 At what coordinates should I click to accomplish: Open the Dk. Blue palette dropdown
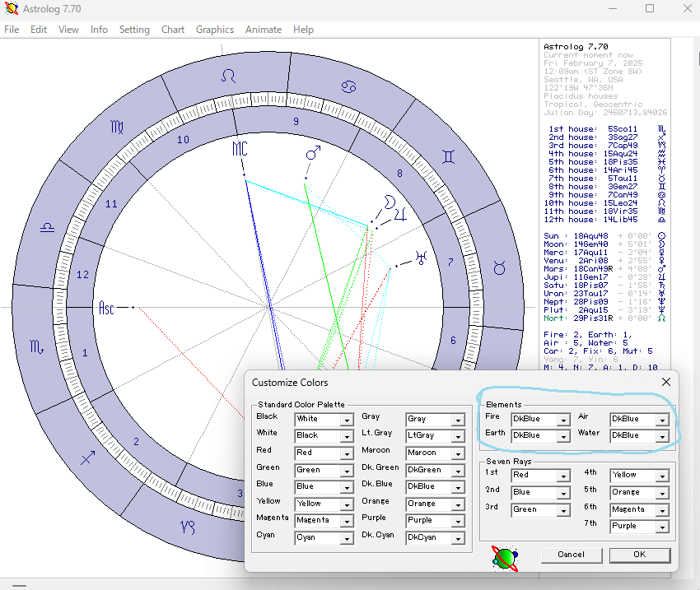tap(458, 488)
